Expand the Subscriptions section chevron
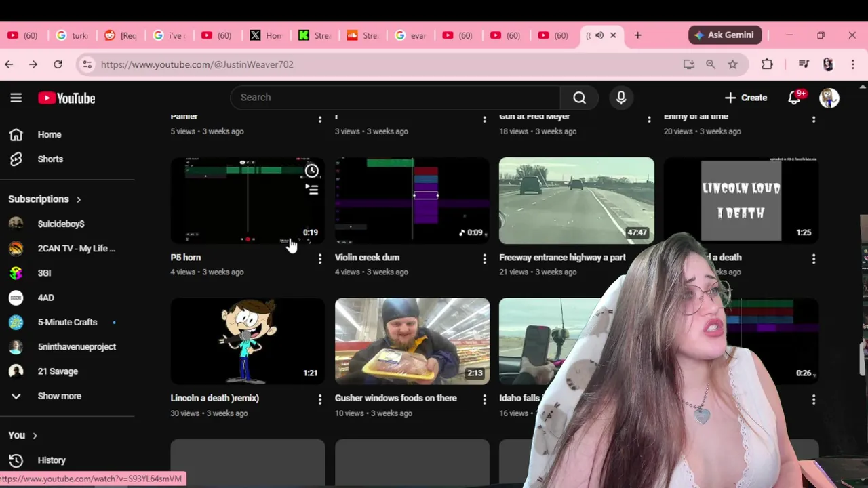The width and height of the screenshot is (868, 488). click(x=79, y=199)
